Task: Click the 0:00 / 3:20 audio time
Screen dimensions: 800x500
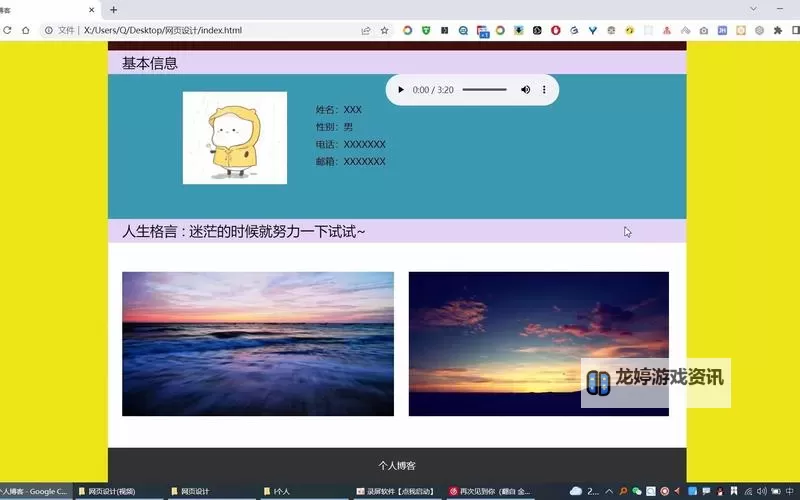Action: (433, 90)
